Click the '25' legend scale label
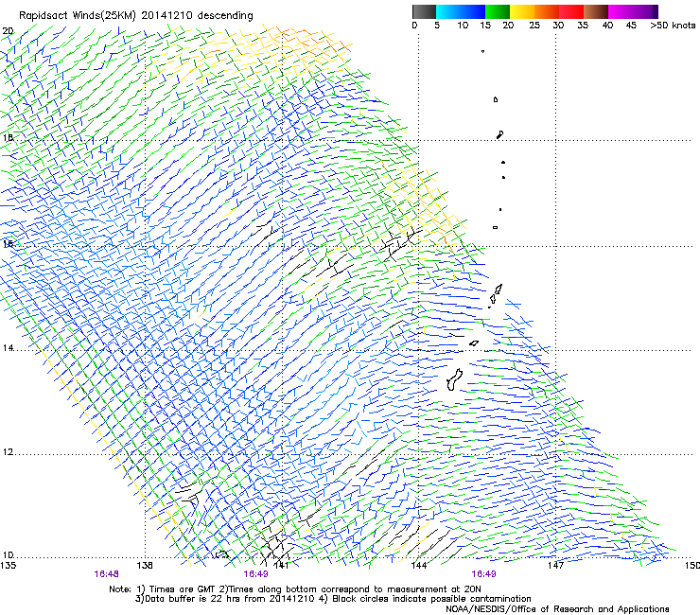The height and width of the screenshot is (615, 700). [x=534, y=26]
